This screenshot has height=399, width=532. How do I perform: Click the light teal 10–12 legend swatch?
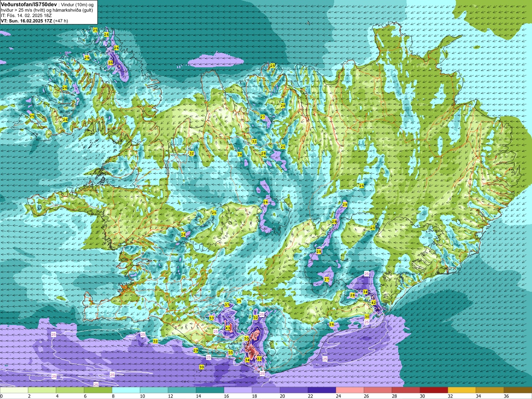click(154, 390)
